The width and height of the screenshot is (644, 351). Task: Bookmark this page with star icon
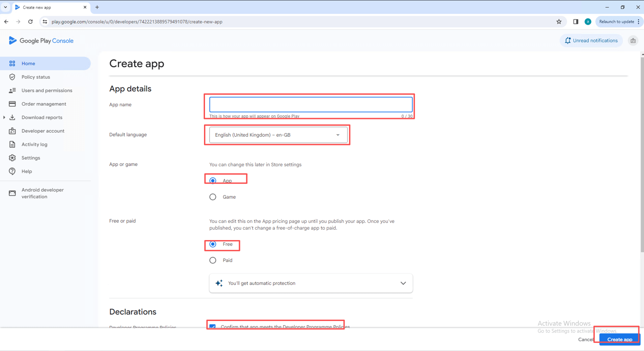tap(559, 22)
